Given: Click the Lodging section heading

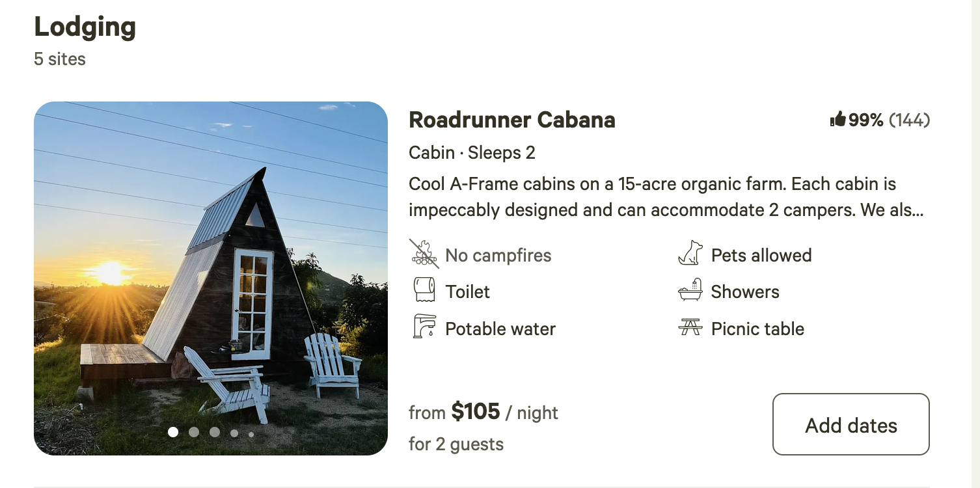Looking at the screenshot, I should [85, 27].
